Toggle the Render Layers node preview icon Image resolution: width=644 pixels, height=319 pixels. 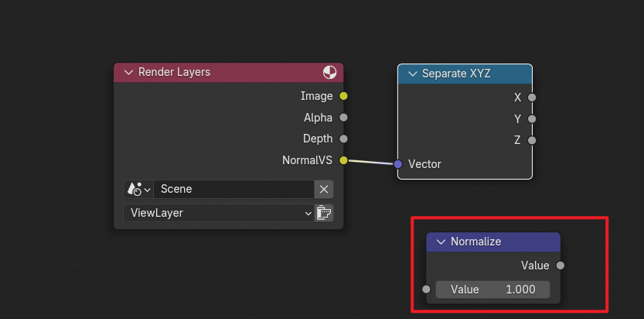pos(330,73)
